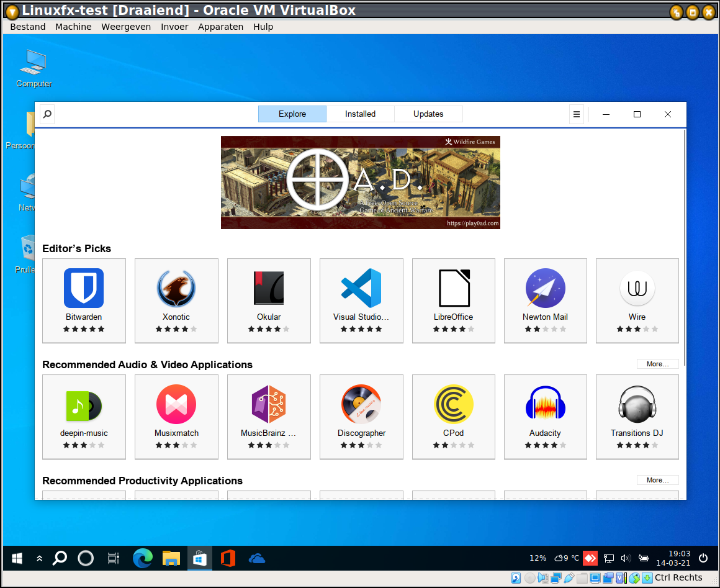Click the 0 A.D. featured banner
Image resolution: width=720 pixels, height=588 pixels.
click(361, 183)
